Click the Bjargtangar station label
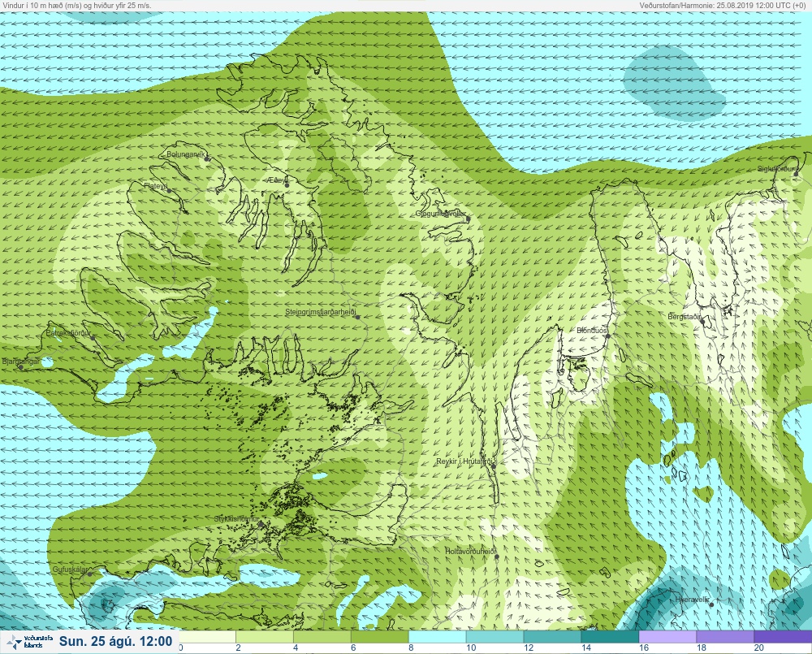Viewport: 812px width, 654px height. click(x=21, y=362)
